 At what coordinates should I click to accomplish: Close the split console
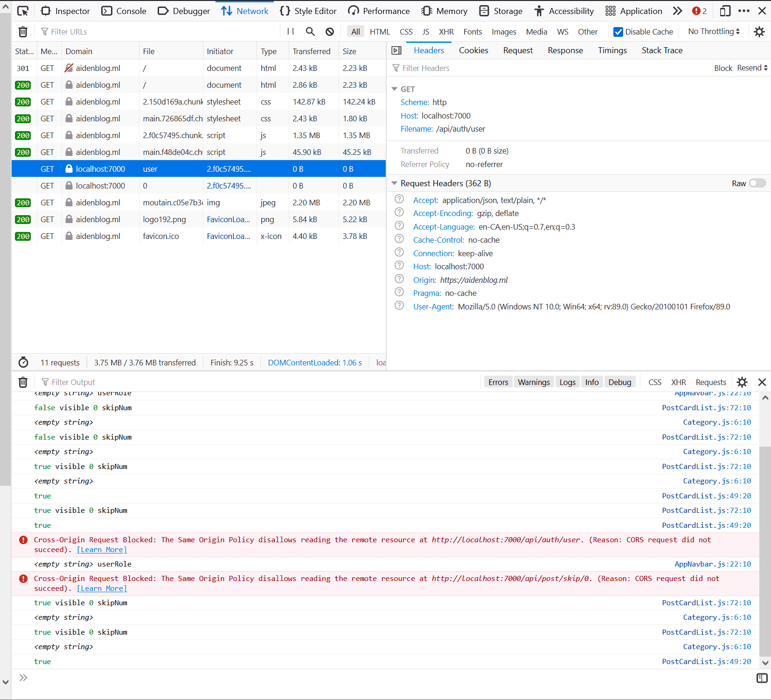762,382
